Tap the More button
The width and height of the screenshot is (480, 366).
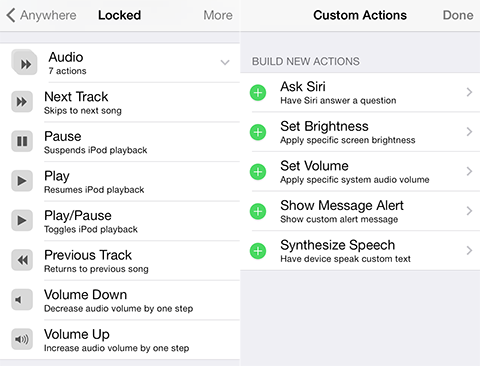[218, 15]
